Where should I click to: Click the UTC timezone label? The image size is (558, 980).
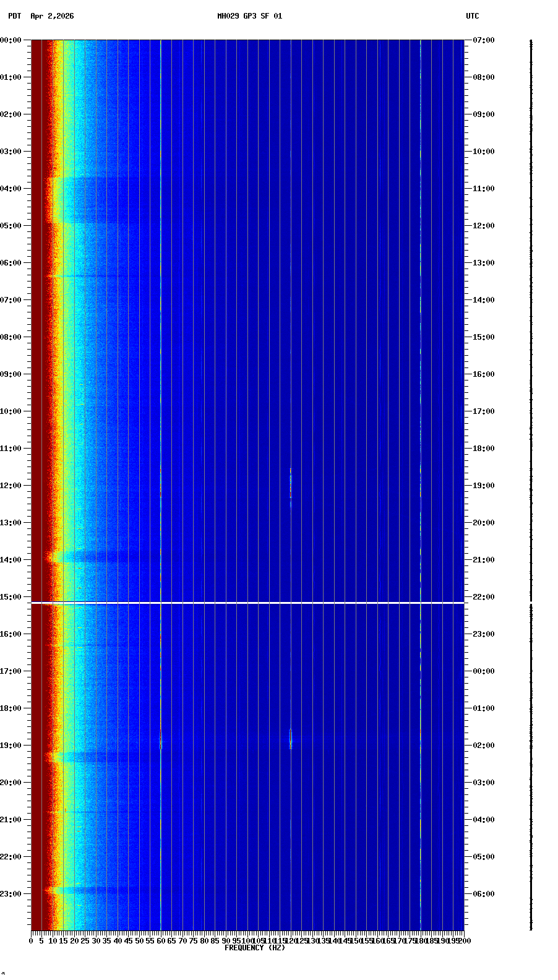[x=473, y=16]
